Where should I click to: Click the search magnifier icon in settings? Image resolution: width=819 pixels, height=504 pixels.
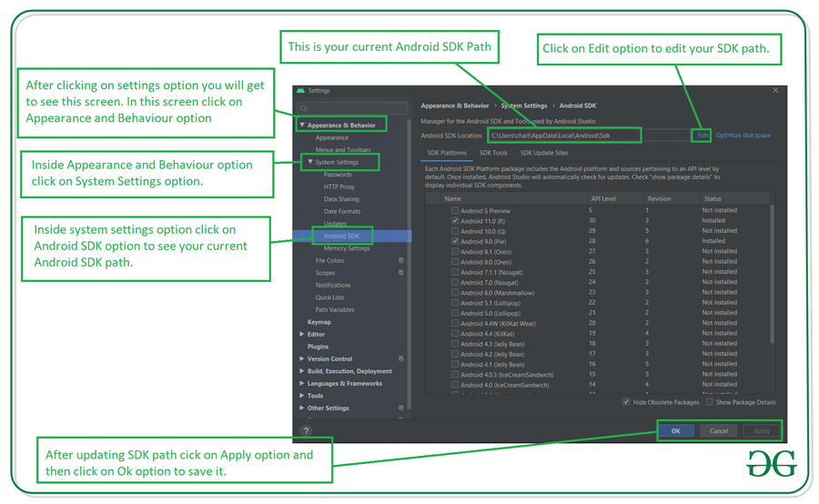click(303, 108)
